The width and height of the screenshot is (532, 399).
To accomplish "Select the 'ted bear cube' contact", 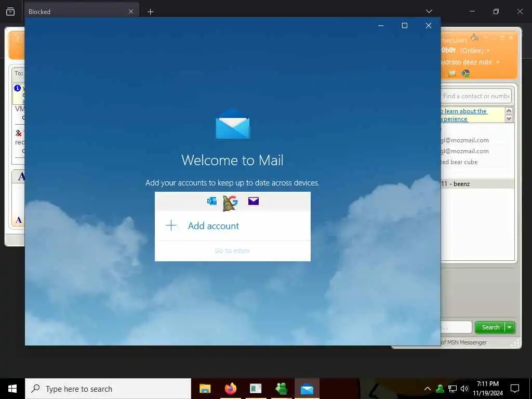I will pos(459,162).
